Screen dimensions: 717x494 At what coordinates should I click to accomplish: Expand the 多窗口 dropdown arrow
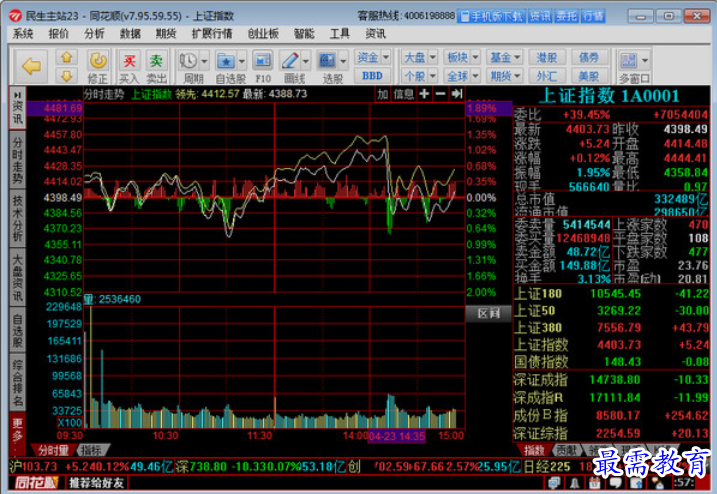click(645, 60)
